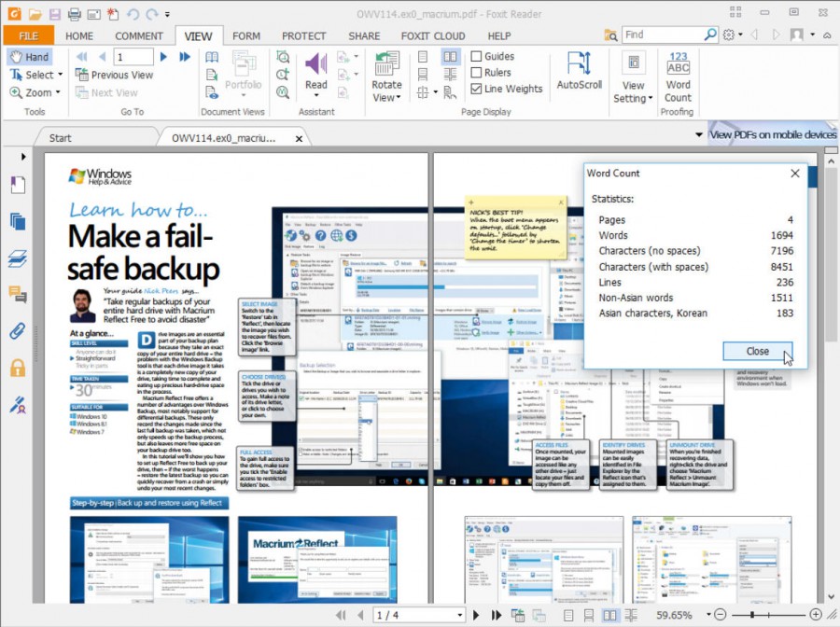840x627 pixels.
Task: Expand the Zoom tool dropdown
Action: [x=58, y=92]
